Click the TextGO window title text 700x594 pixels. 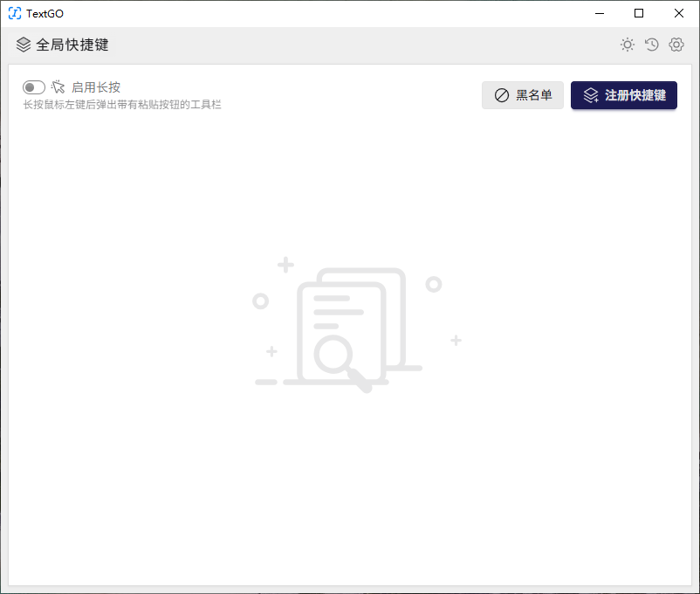45,13
